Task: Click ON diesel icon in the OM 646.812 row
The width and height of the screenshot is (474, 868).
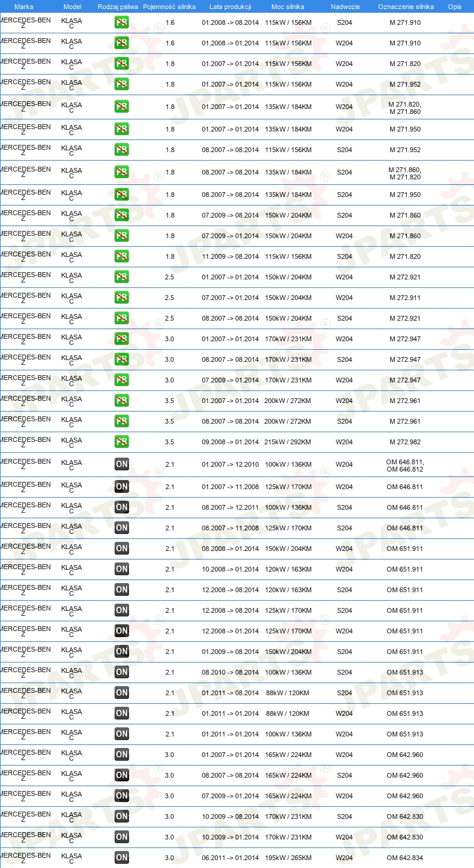Action: tap(122, 465)
